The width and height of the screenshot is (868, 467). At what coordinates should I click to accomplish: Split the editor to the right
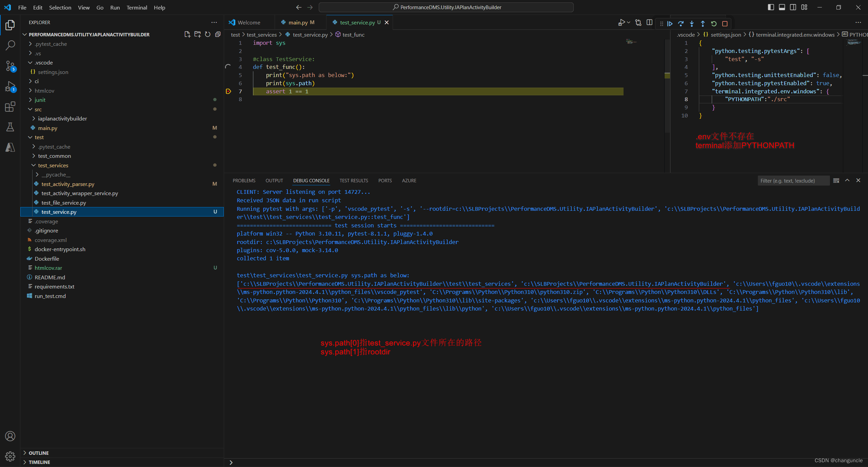[649, 22]
